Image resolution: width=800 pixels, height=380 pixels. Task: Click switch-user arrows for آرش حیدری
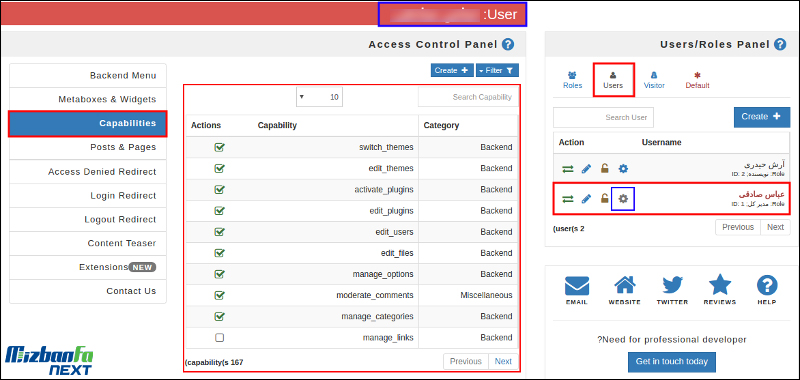point(568,169)
